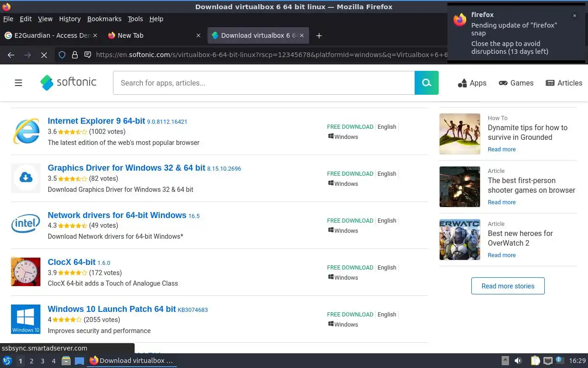
Task: Open the Softonic hamburger menu
Action: [18, 83]
